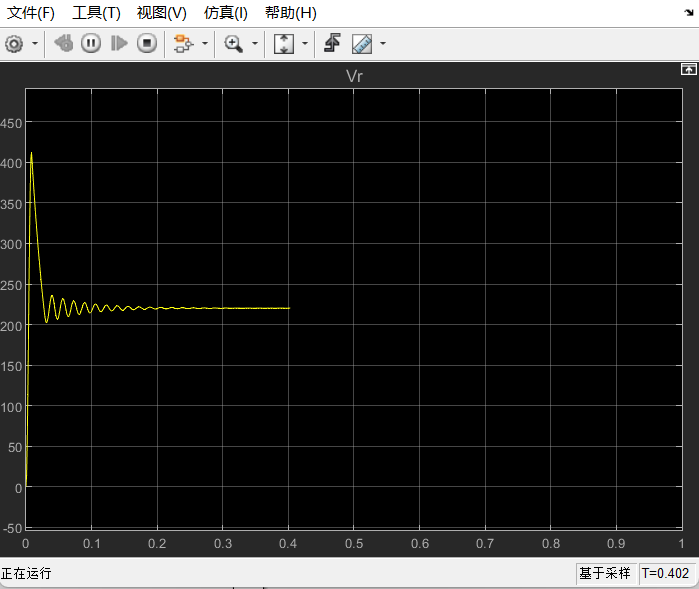Click the 0.5 x-axis tick label
The width and height of the screenshot is (699, 589).
(354, 544)
